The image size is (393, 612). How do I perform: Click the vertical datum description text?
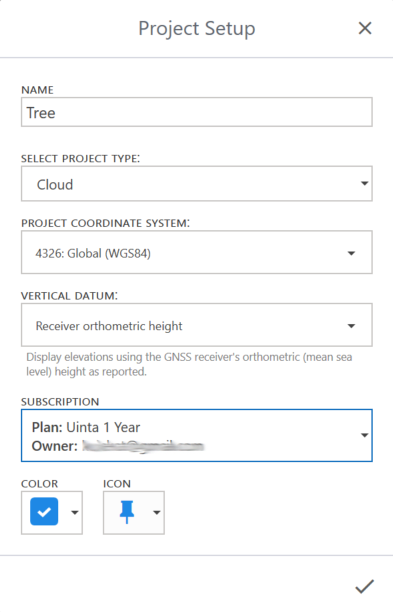tap(189, 364)
